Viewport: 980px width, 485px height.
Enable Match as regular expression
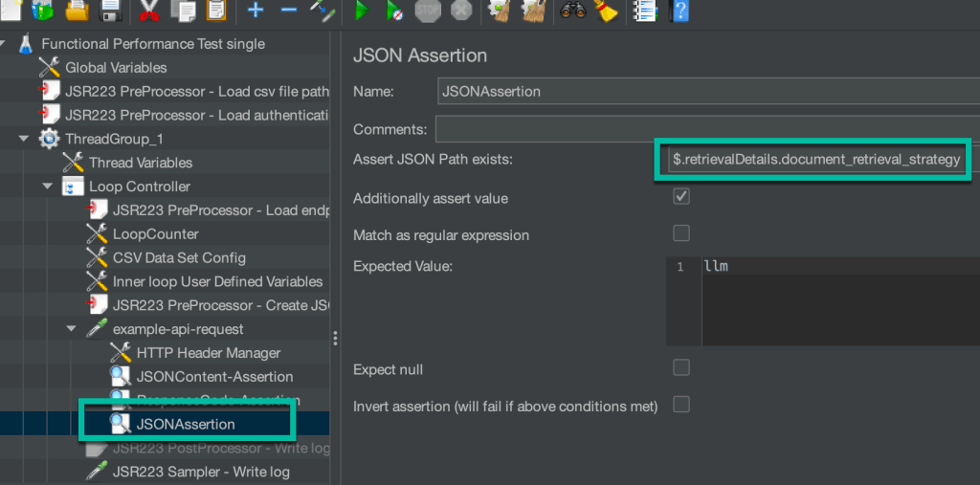pyautogui.click(x=681, y=233)
